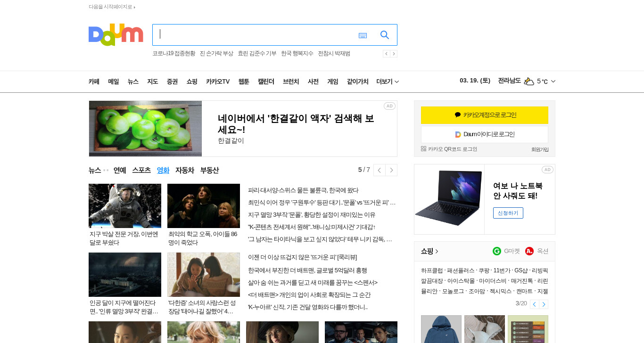This screenshot has height=343, width=644.
Task: Click the laptop ad image
Action: [449, 199]
